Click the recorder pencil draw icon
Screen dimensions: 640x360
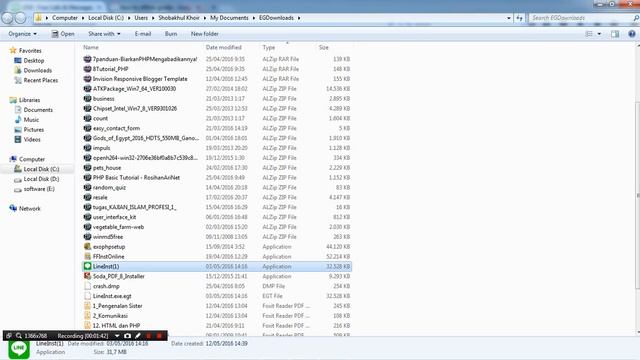click(x=138, y=336)
